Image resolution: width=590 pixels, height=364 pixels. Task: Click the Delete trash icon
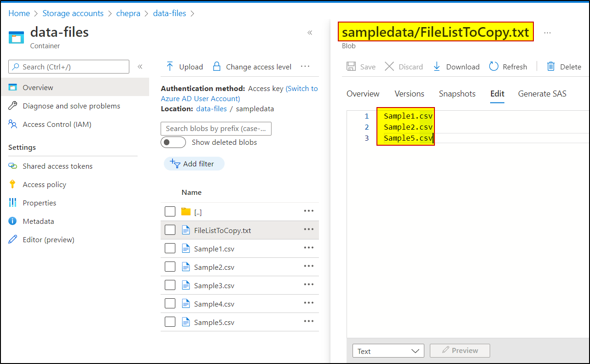tap(551, 67)
